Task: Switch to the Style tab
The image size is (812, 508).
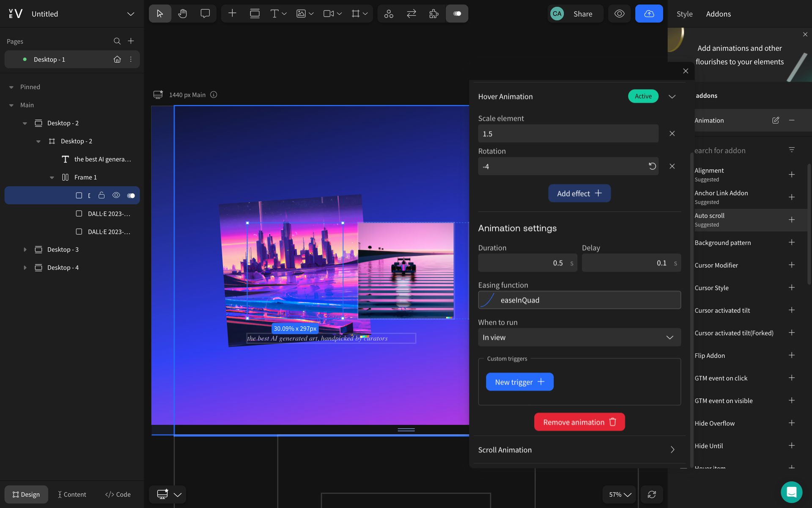Action: (x=685, y=13)
